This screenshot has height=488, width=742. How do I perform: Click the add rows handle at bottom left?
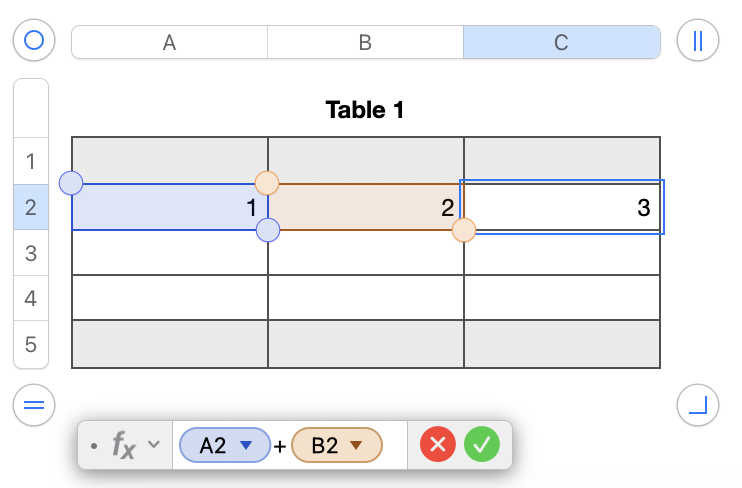(34, 405)
